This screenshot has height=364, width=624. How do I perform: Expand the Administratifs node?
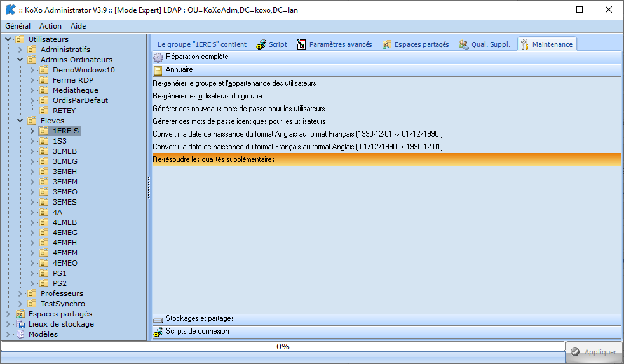click(x=20, y=50)
